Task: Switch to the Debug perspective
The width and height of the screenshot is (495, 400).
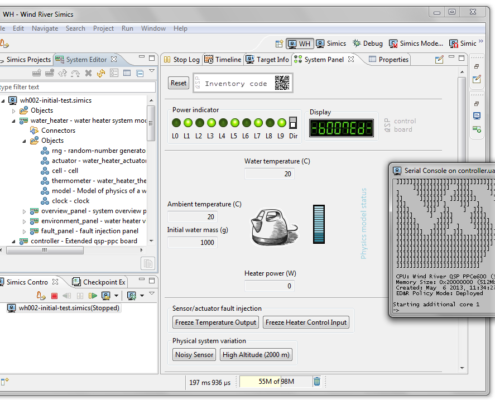Action: 368,44
